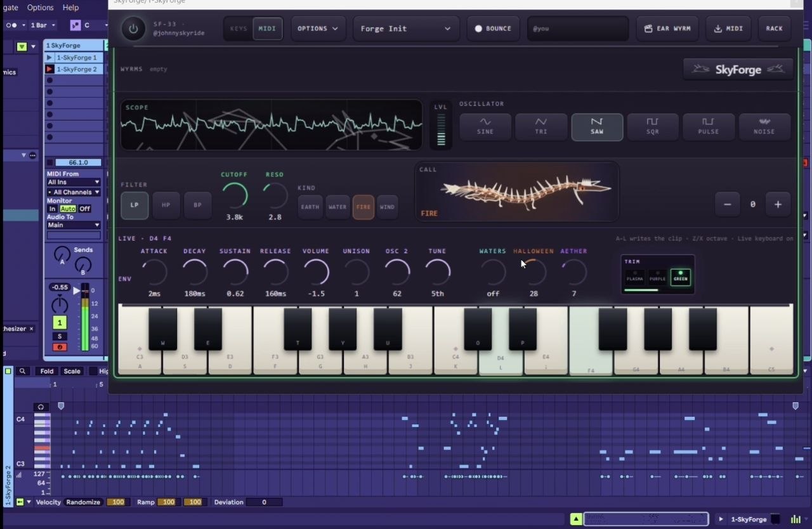The width and height of the screenshot is (812, 529).
Task: Switch input mode to KEYS
Action: (239, 29)
